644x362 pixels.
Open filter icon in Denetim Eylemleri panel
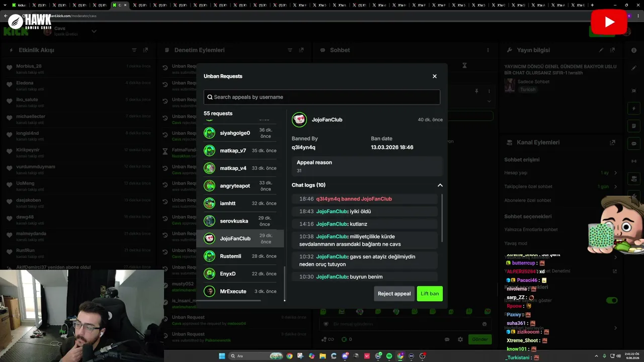(290, 50)
